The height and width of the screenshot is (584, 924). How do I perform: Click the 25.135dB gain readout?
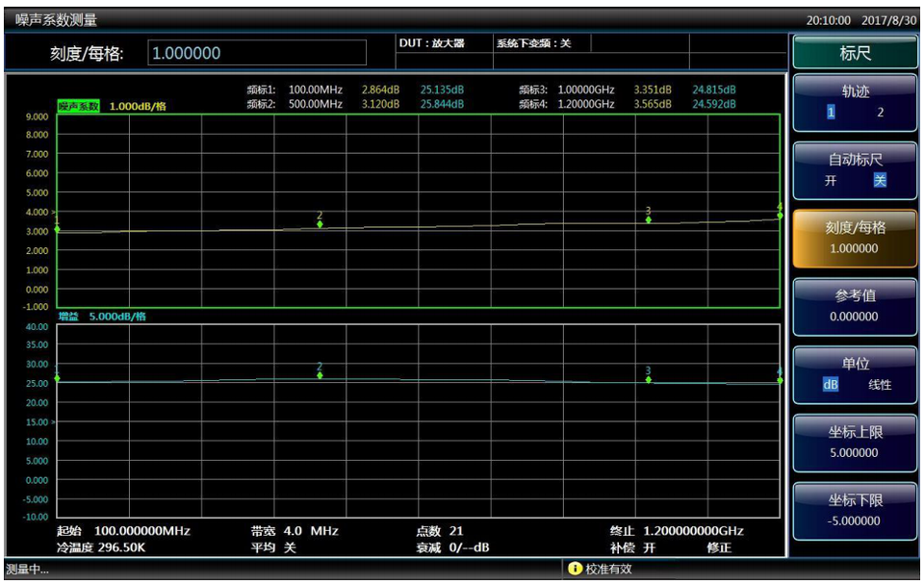[x=442, y=89]
